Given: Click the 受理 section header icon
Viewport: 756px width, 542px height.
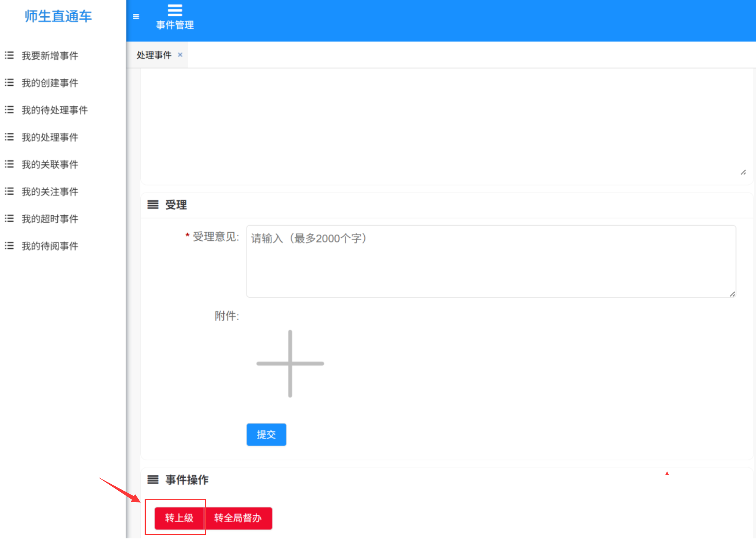Looking at the screenshot, I should point(153,205).
